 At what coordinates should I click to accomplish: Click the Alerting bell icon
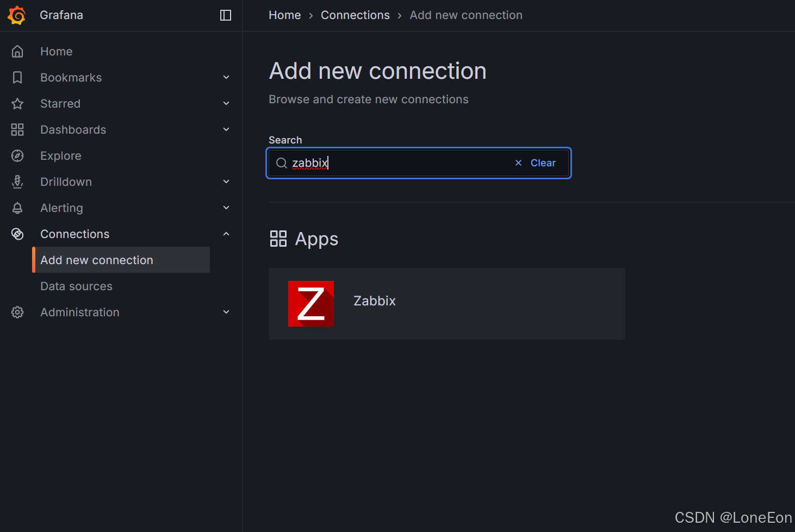tap(17, 208)
